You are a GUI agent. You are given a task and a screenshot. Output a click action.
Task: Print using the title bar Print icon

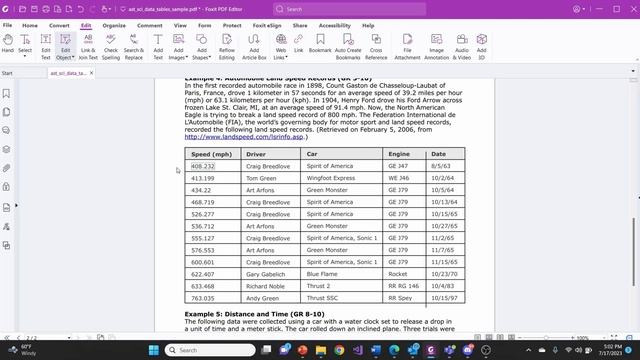point(46,9)
